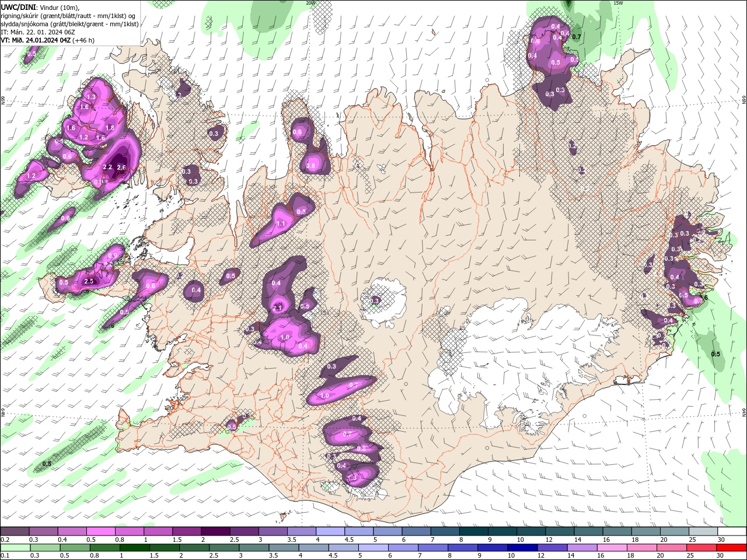Click the 1.1 snowfall value on the map
The image size is (747, 560).
click(281, 224)
